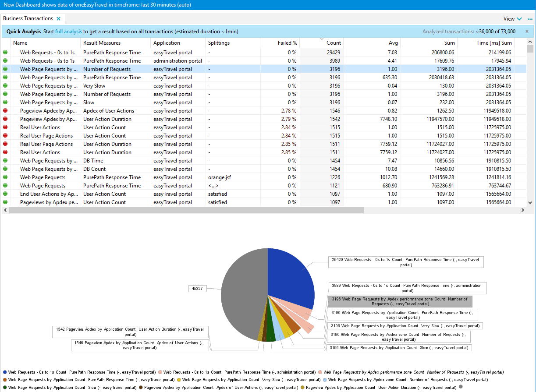This screenshot has width=536, height=392.
Task: Select Sum cell 2030418.63
Action: pyautogui.click(x=429, y=78)
